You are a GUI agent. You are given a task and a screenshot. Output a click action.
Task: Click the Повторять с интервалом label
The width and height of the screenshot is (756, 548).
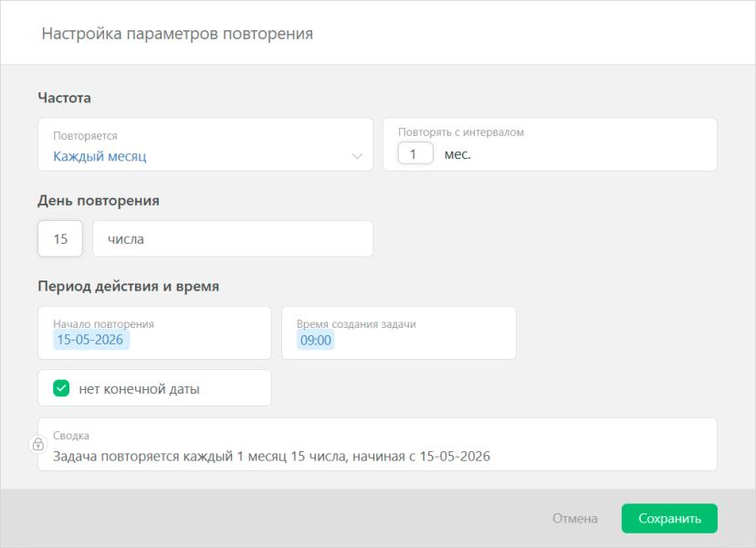[461, 132]
